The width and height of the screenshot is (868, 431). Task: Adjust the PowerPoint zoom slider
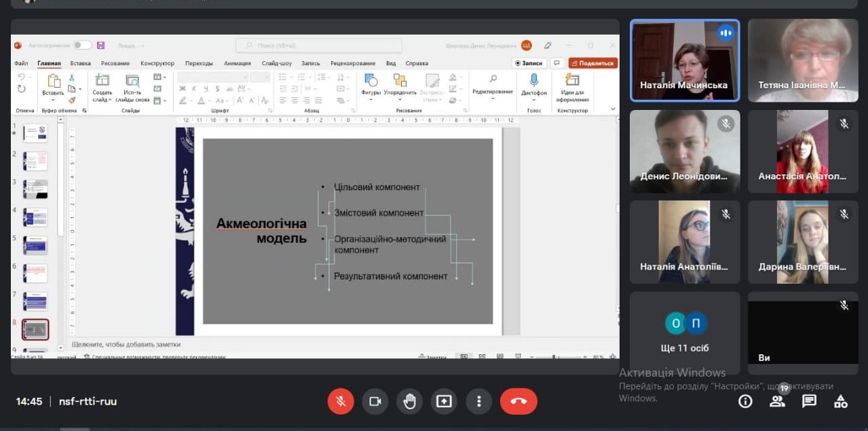tap(556, 357)
